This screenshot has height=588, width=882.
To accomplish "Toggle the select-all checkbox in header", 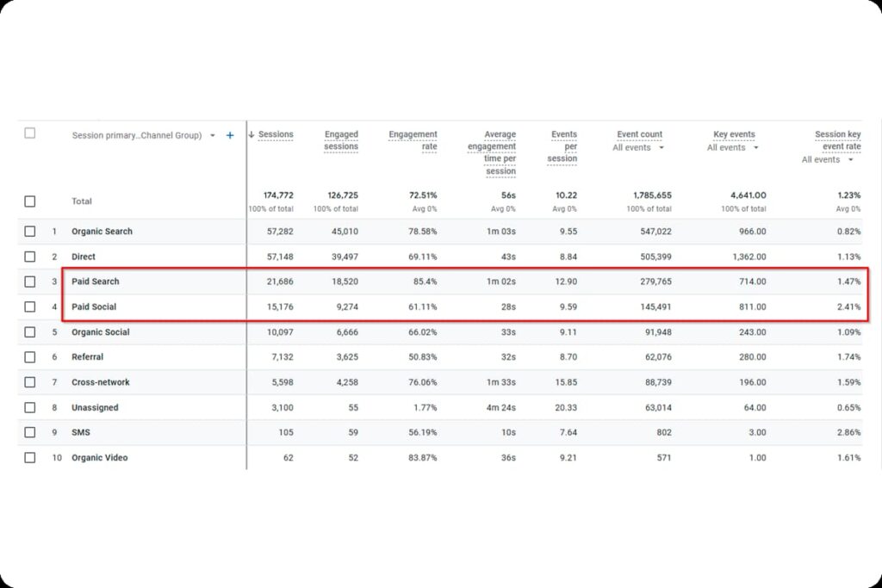I will (30, 133).
